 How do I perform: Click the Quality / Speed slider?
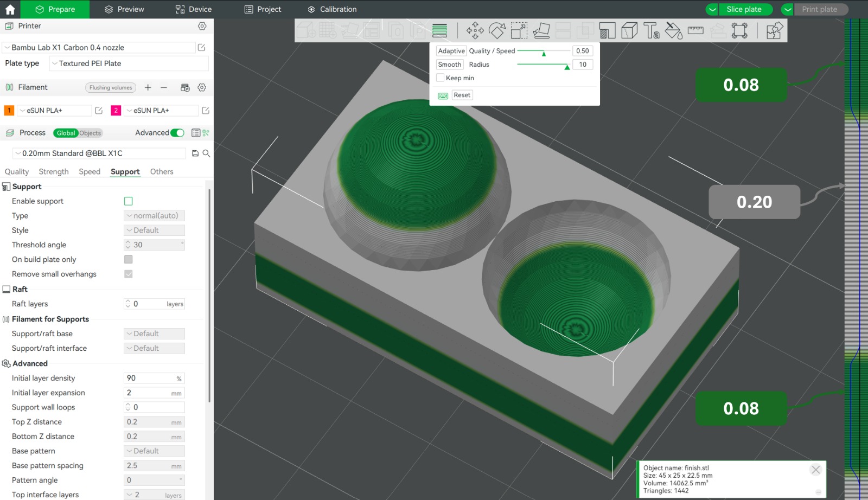pos(544,52)
